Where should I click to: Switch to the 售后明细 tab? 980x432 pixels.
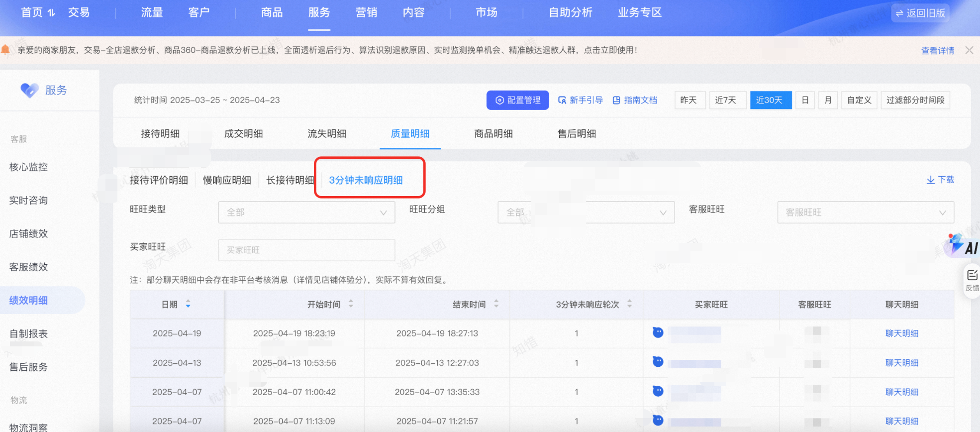click(x=577, y=133)
